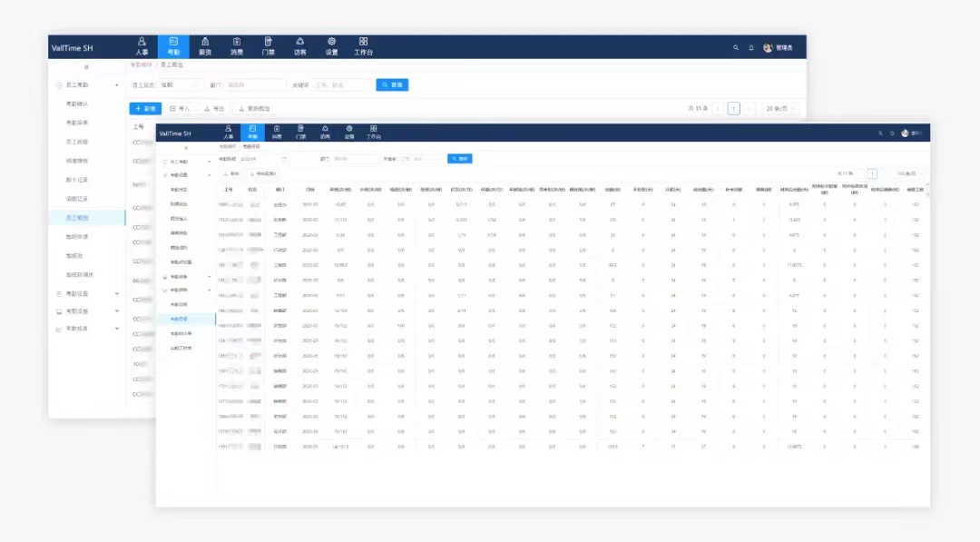Image resolution: width=980 pixels, height=542 pixels.
Task: Click 门禁 icon in the front window
Action: coord(300,133)
